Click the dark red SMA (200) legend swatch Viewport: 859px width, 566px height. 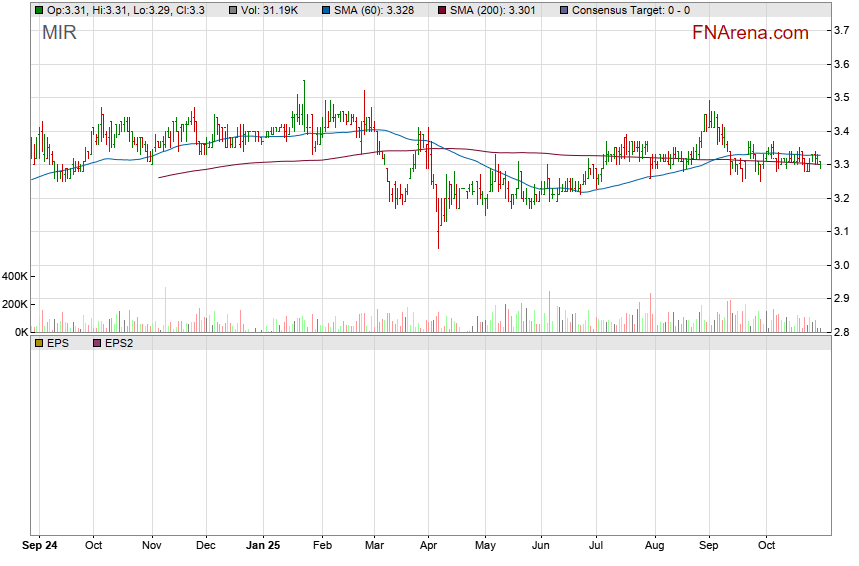442,10
